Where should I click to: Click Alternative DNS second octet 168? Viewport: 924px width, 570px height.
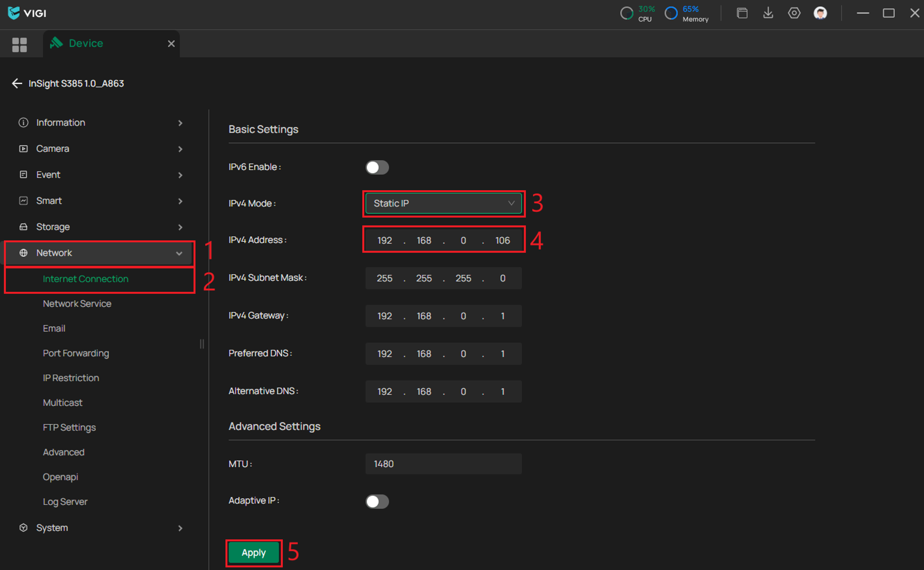tap(424, 392)
